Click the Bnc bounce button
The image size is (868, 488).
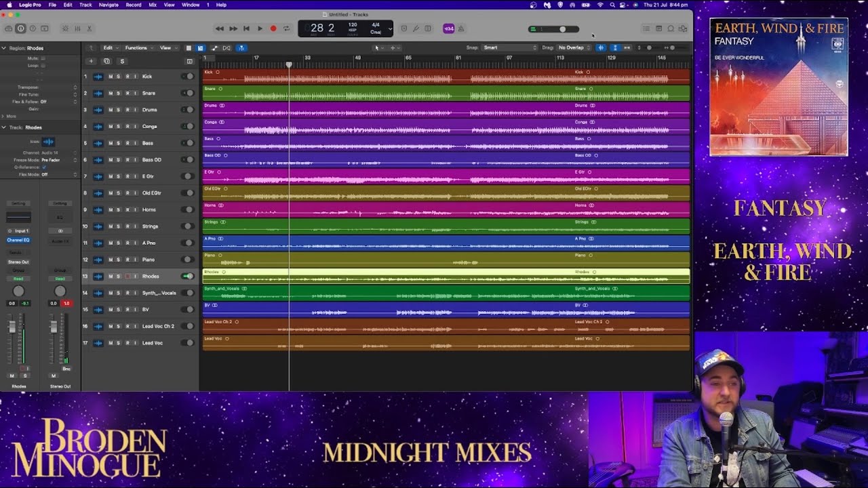66,369
